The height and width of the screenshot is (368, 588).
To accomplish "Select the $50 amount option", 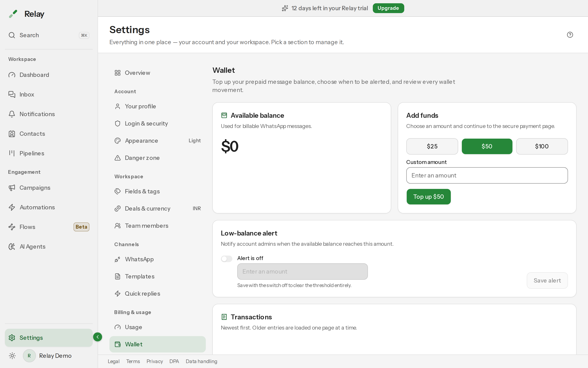I will click(x=487, y=146).
